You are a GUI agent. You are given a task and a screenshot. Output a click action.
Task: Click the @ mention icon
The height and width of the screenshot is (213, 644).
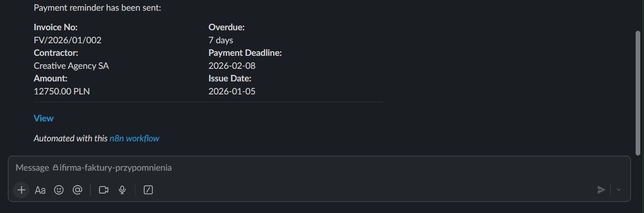(77, 190)
